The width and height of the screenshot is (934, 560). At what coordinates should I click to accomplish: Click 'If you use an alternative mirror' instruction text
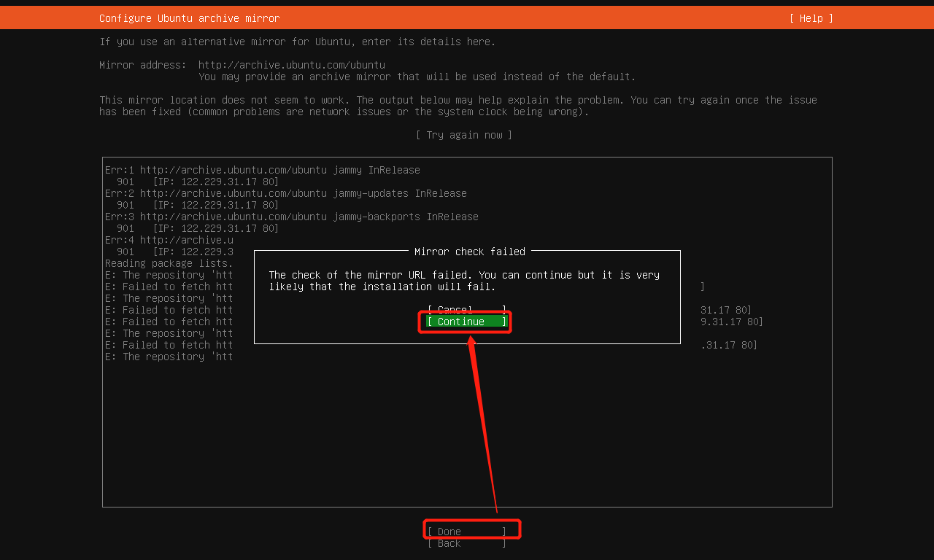298,42
